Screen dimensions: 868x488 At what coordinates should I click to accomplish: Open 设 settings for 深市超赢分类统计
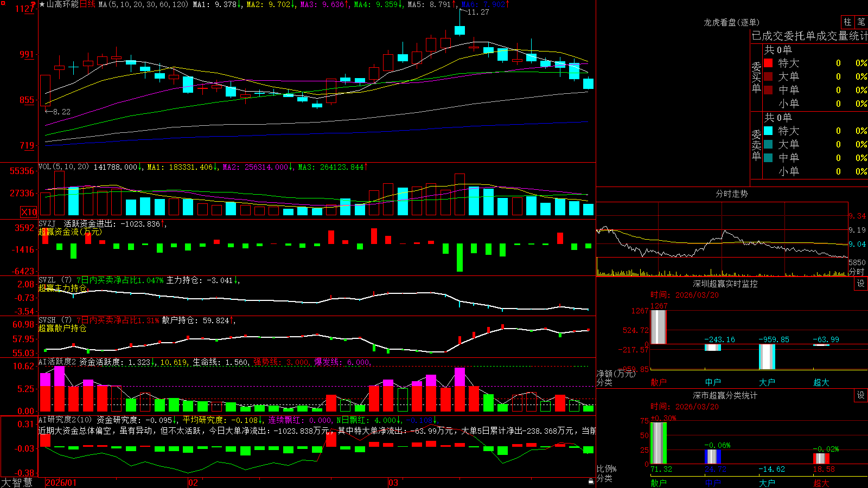tap(861, 395)
